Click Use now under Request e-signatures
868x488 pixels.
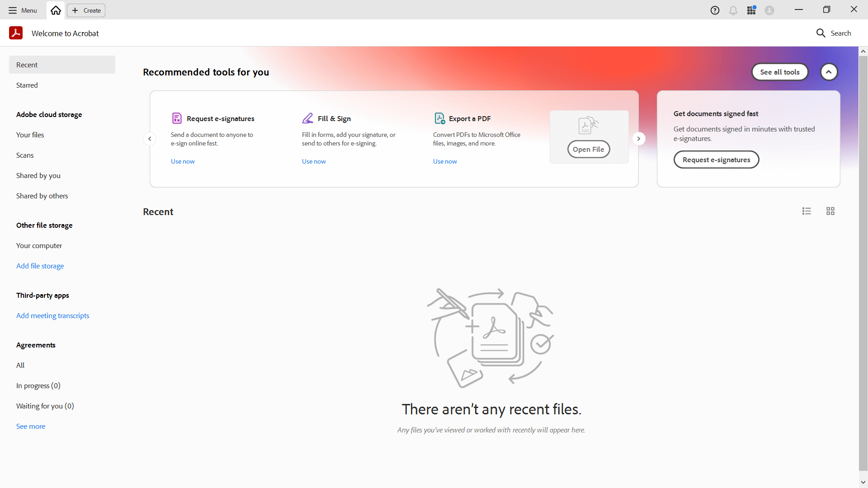183,161
